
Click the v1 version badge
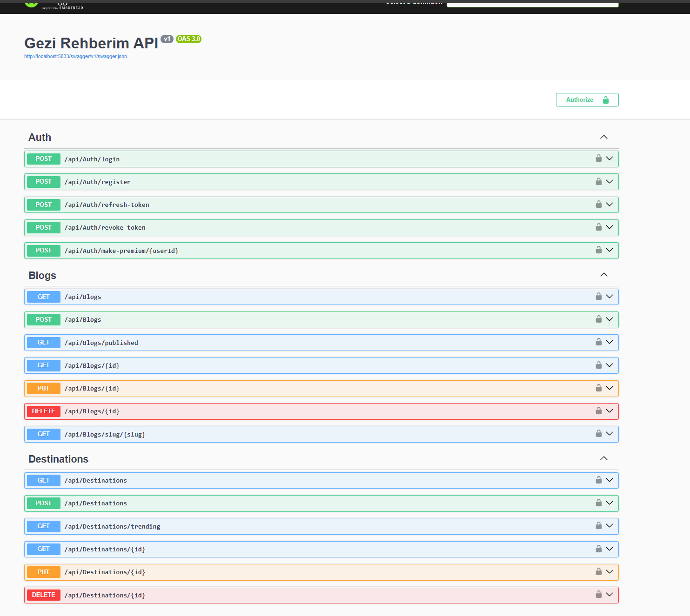(x=167, y=39)
